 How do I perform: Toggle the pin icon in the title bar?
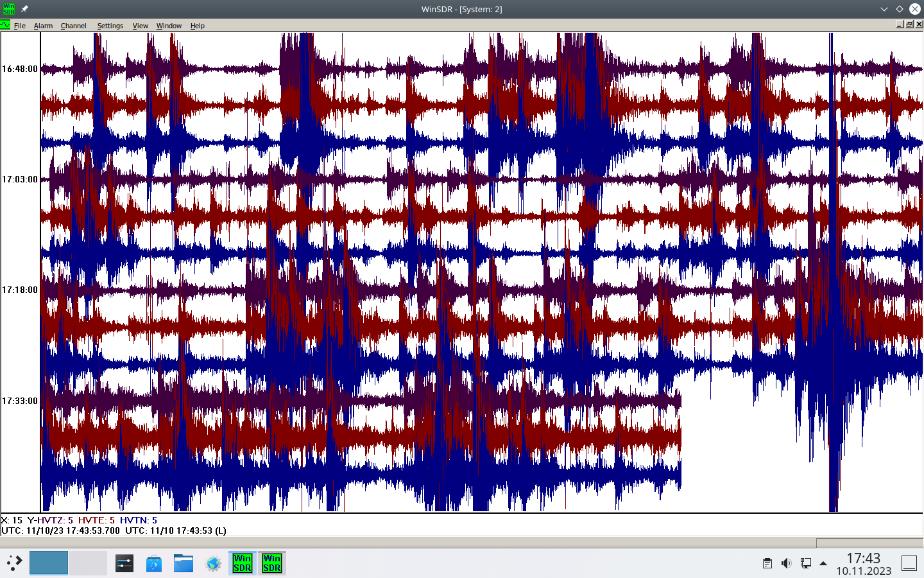24,9
